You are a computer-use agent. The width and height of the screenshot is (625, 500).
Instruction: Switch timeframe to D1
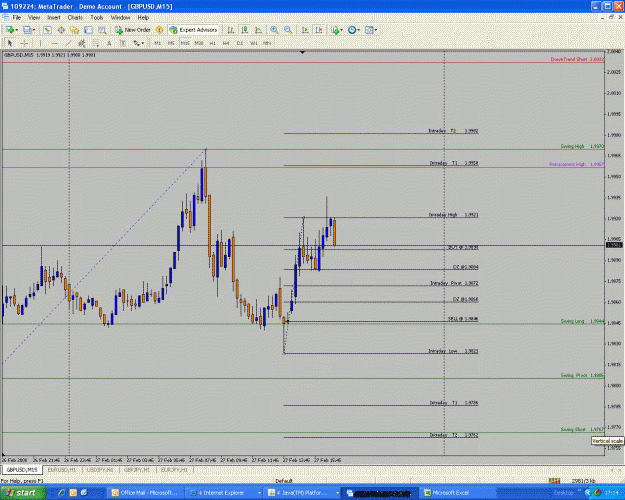[x=240, y=43]
